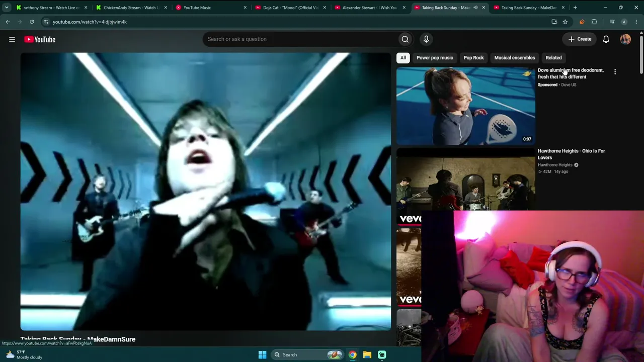Image resolution: width=644 pixels, height=362 pixels.
Task: Open the green streaming app on the taskbar
Action: coord(382,354)
